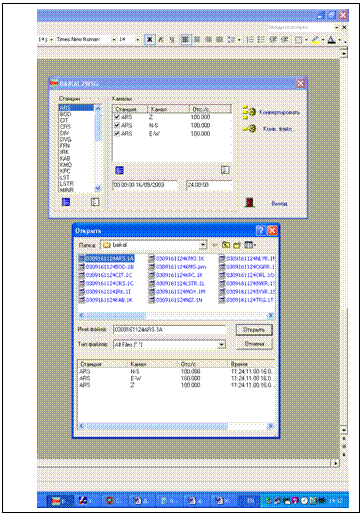Create a new folder in Open dialog
Screen dimensions: 362x516
click(x=237, y=245)
